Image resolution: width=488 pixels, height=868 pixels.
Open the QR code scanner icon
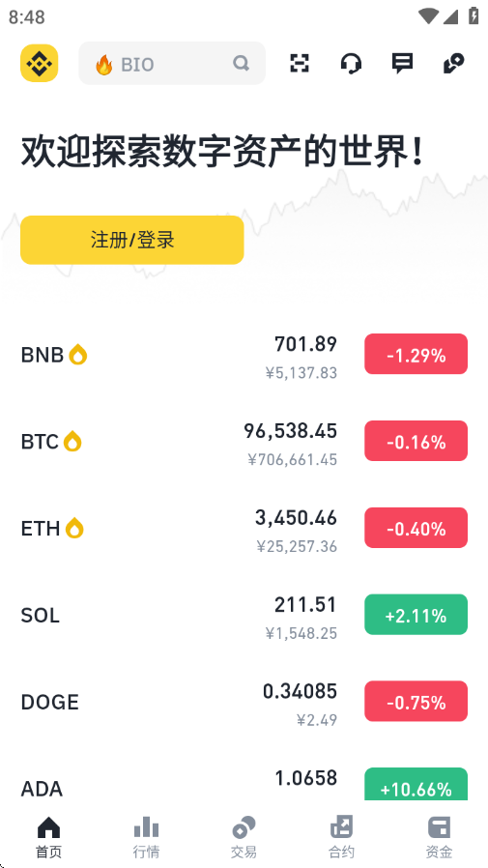click(300, 63)
